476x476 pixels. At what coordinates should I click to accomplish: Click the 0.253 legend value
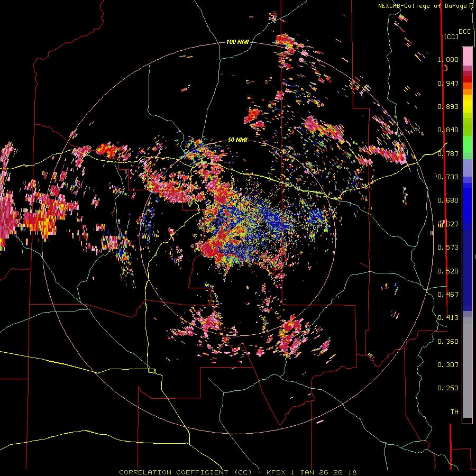click(x=448, y=388)
